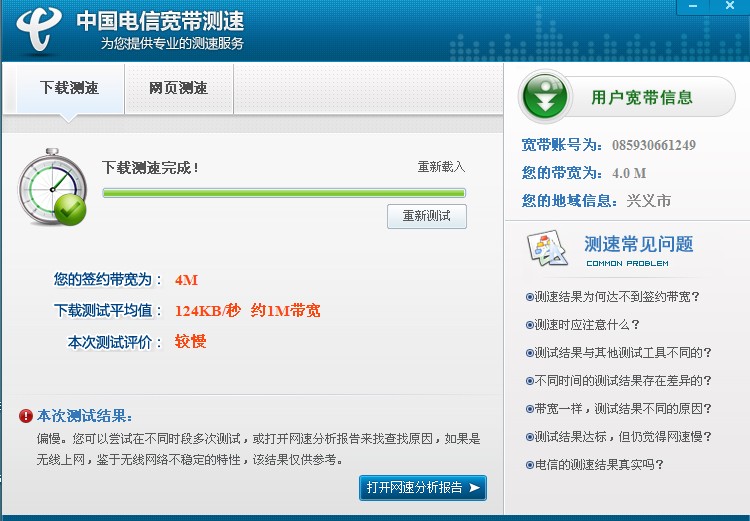Click the test rating 较慢
Image resolution: width=750 pixels, height=521 pixels.
190,342
